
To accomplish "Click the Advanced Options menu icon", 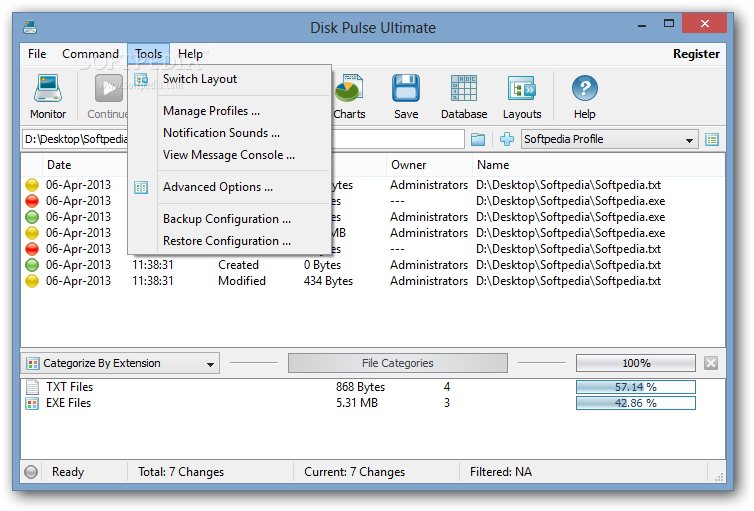I will click(141, 187).
